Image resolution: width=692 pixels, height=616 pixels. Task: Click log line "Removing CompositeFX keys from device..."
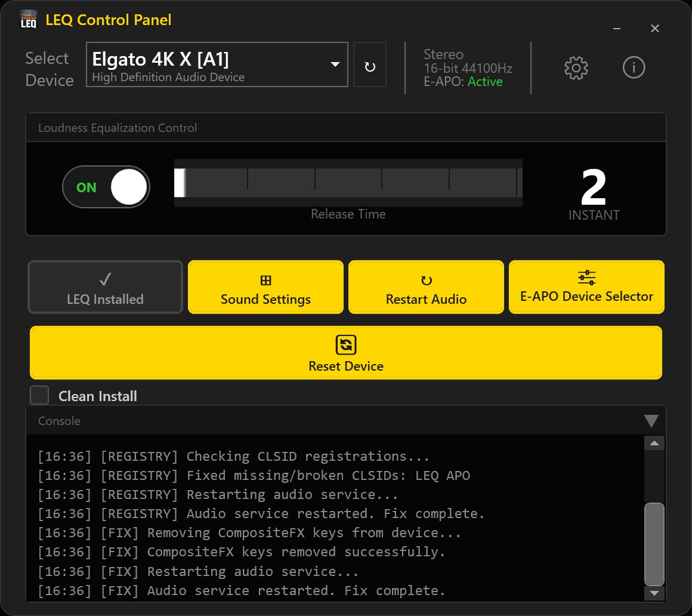tap(304, 533)
